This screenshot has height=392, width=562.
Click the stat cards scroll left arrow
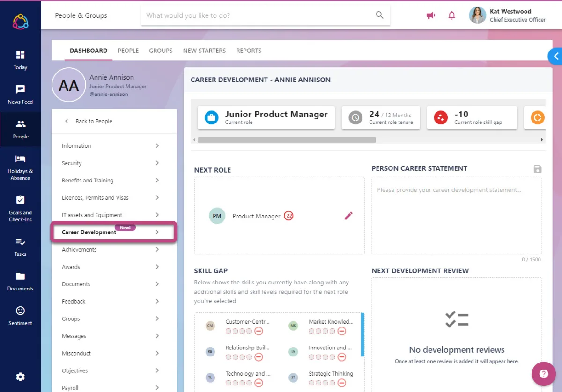194,140
